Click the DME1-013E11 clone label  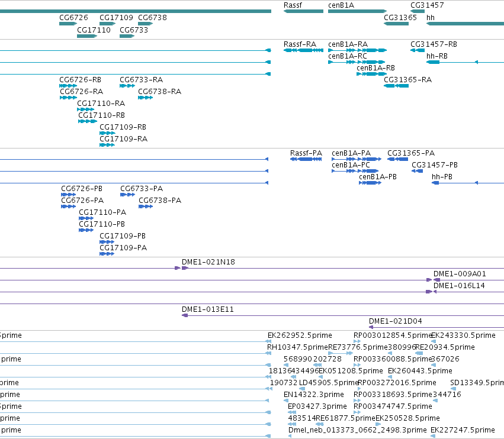(x=208, y=309)
